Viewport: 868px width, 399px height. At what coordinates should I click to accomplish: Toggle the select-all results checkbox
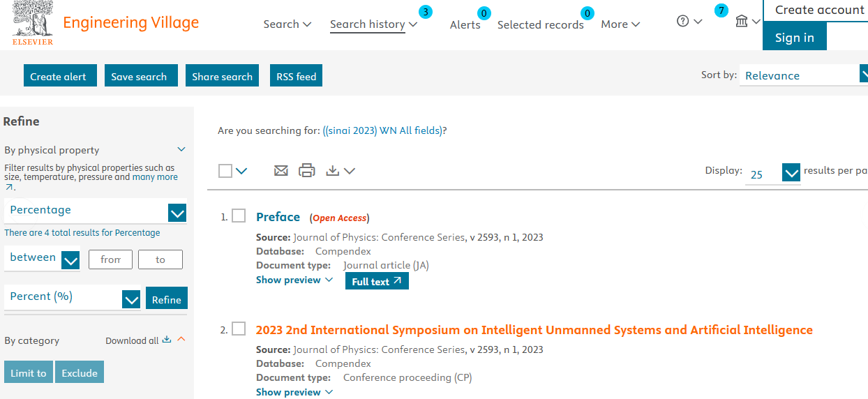coord(225,171)
